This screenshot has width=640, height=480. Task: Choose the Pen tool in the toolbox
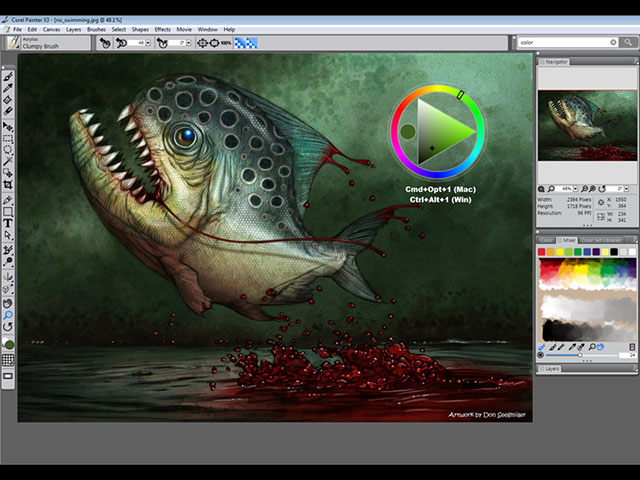(x=8, y=200)
